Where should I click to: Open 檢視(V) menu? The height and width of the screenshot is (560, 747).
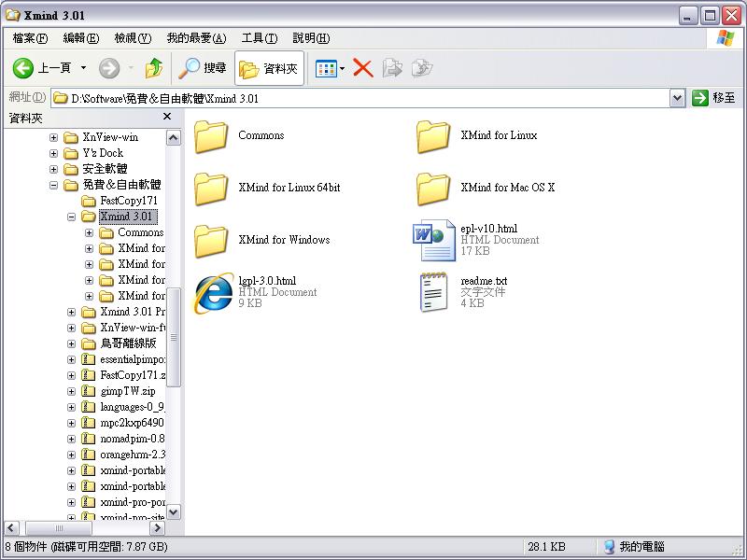pyautogui.click(x=133, y=38)
